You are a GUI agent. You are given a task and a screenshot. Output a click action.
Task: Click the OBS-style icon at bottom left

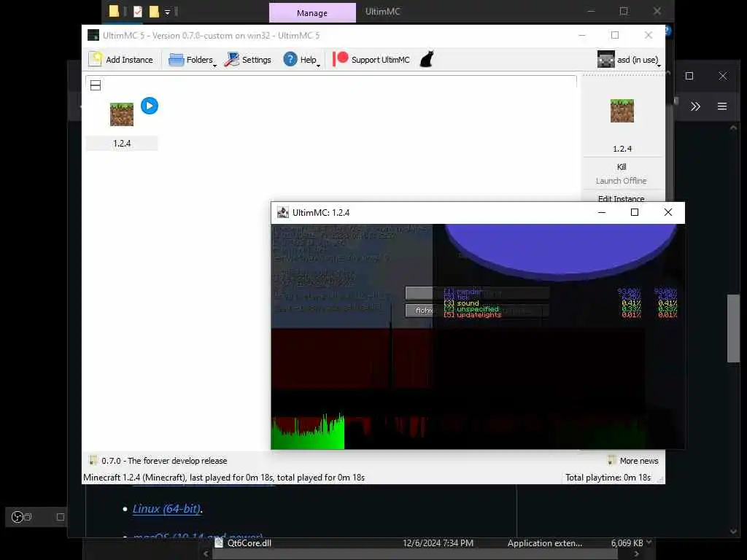point(18,517)
